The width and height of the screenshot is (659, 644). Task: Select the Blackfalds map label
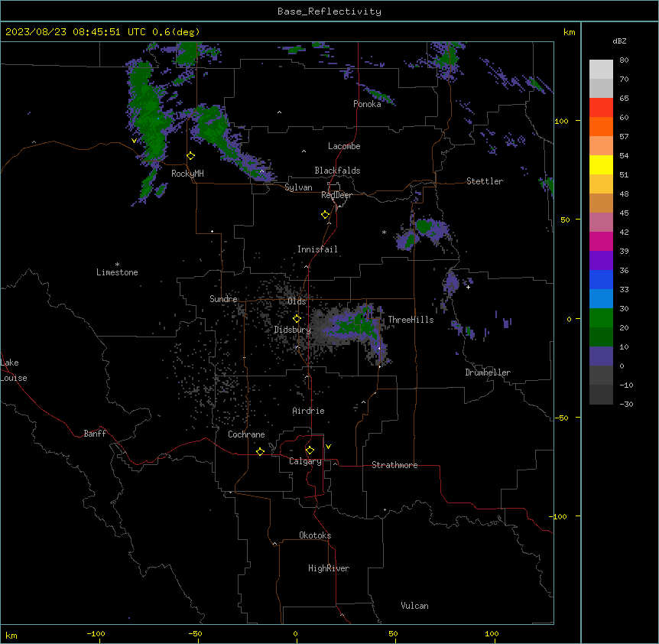click(x=337, y=171)
